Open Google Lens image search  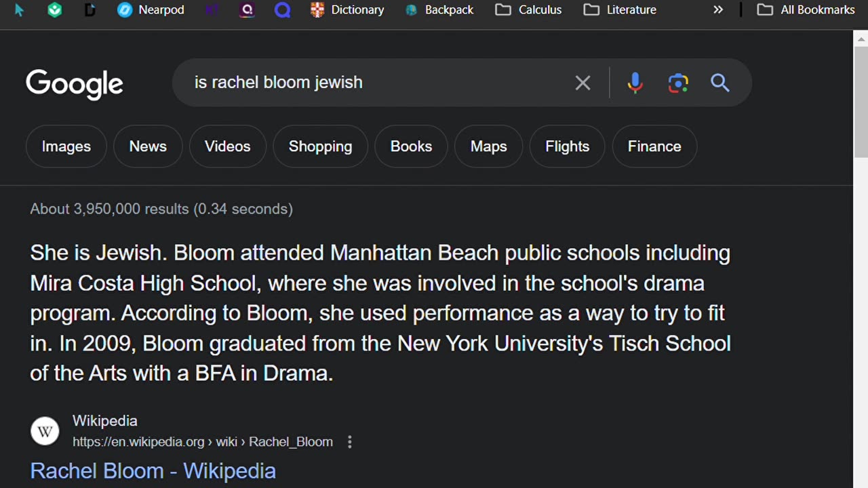point(677,83)
